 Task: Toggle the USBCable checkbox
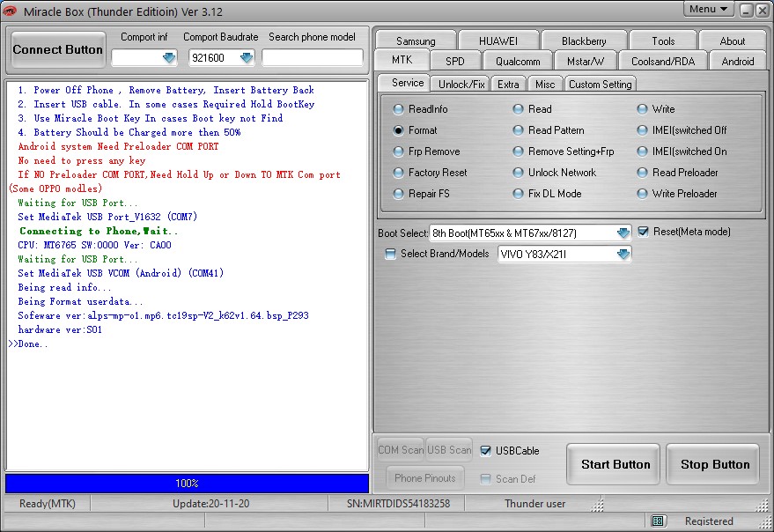tap(486, 450)
